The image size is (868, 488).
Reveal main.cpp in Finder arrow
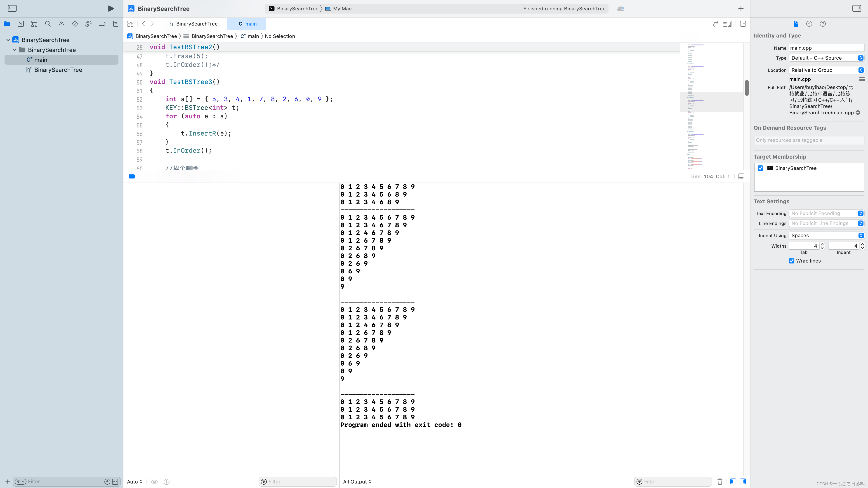(x=858, y=113)
